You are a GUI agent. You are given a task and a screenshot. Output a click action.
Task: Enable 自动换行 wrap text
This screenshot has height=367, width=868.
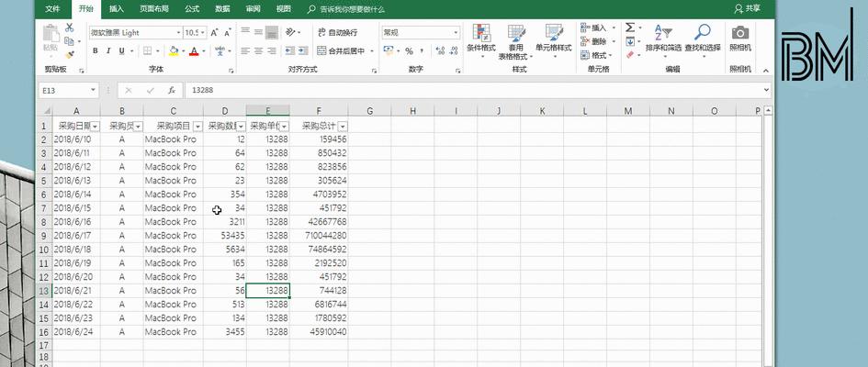[337, 33]
